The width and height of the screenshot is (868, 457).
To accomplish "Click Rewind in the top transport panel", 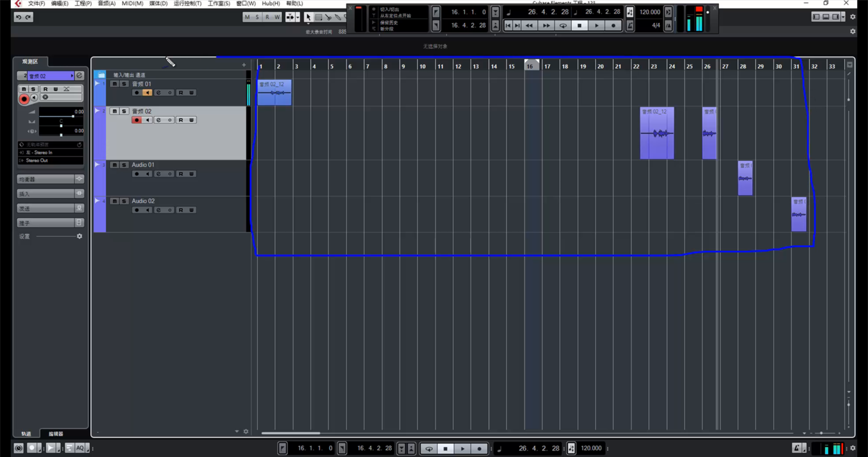I will coord(529,25).
